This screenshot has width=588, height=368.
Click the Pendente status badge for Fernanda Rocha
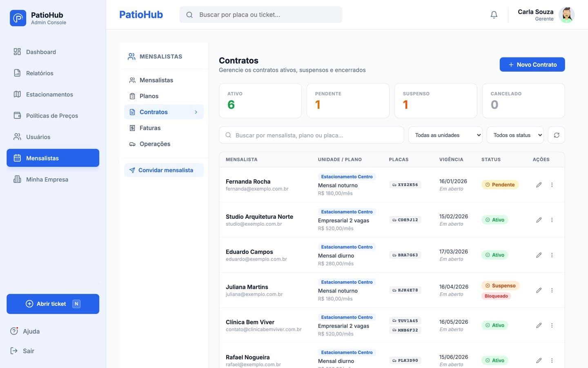click(x=500, y=185)
